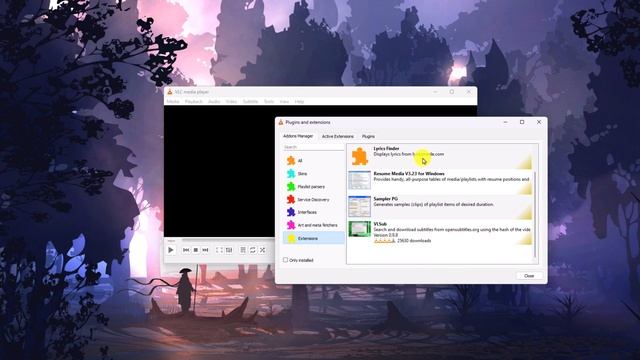Toggle random shuffle icon in VLC
This screenshot has width=640, height=360.
click(x=262, y=250)
